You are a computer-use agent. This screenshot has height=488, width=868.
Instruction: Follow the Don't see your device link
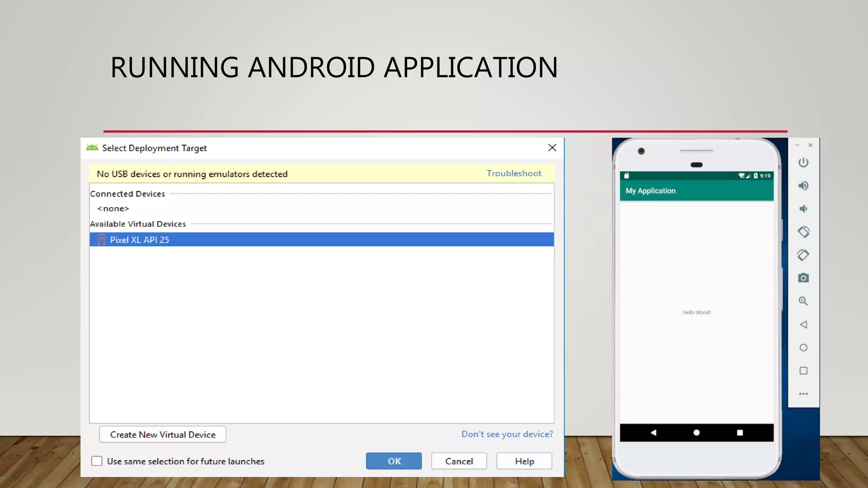[x=507, y=434]
